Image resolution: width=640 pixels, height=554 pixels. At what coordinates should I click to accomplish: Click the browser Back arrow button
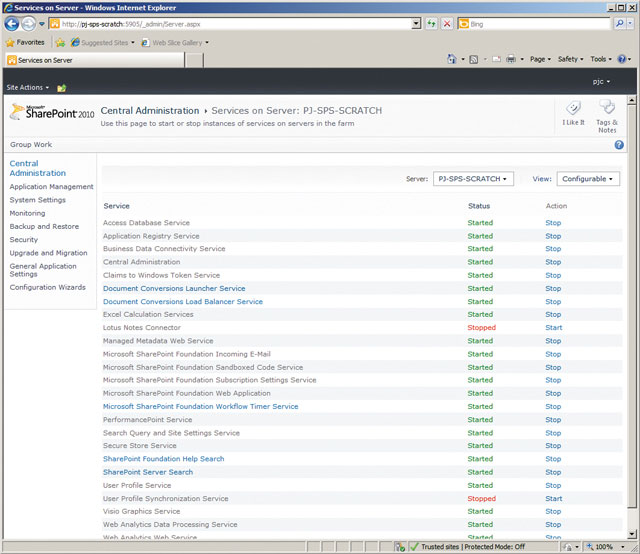[12, 24]
